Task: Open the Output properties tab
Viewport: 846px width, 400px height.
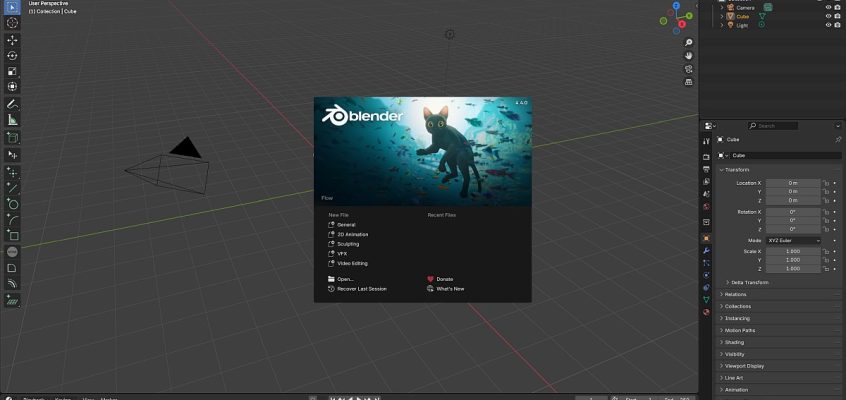Action: pos(706,170)
